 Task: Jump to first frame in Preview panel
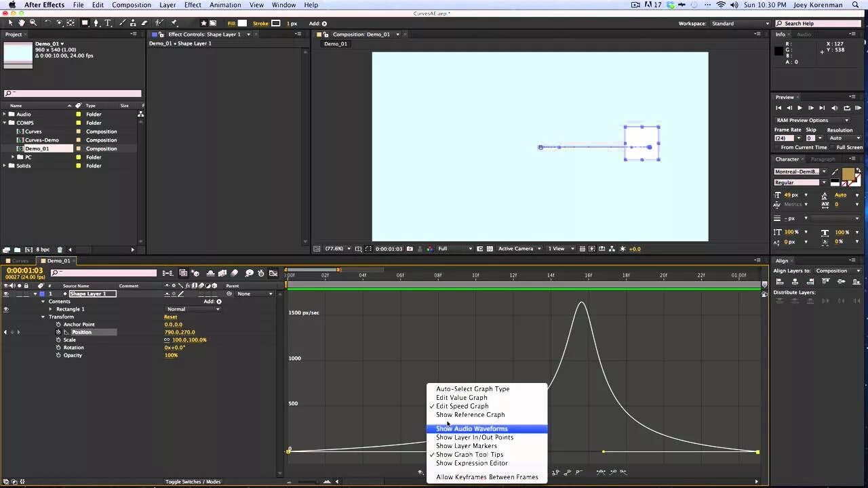(x=778, y=108)
